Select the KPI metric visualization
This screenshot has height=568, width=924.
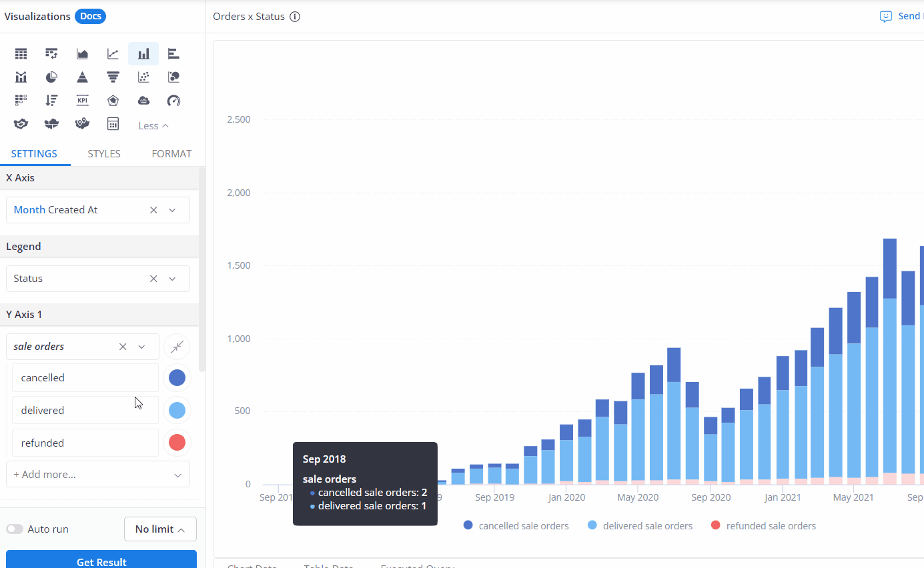(82, 101)
